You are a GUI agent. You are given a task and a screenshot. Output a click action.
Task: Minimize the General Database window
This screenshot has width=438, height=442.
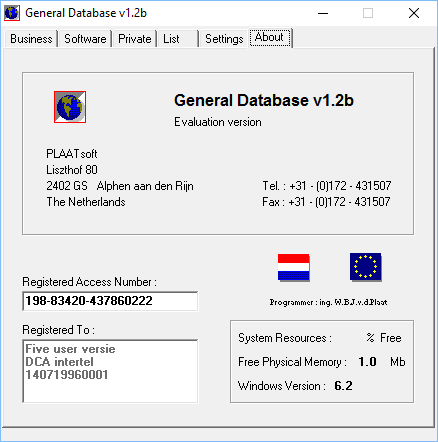coord(323,13)
